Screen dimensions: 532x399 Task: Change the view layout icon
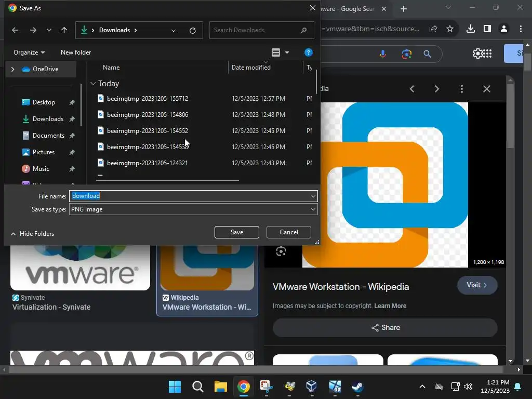point(276,52)
